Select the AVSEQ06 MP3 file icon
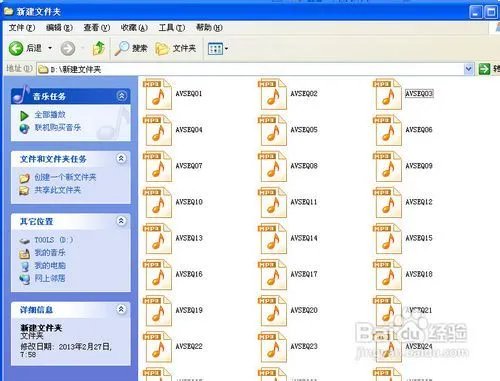Viewport: 500px width, 381px height. click(x=387, y=130)
